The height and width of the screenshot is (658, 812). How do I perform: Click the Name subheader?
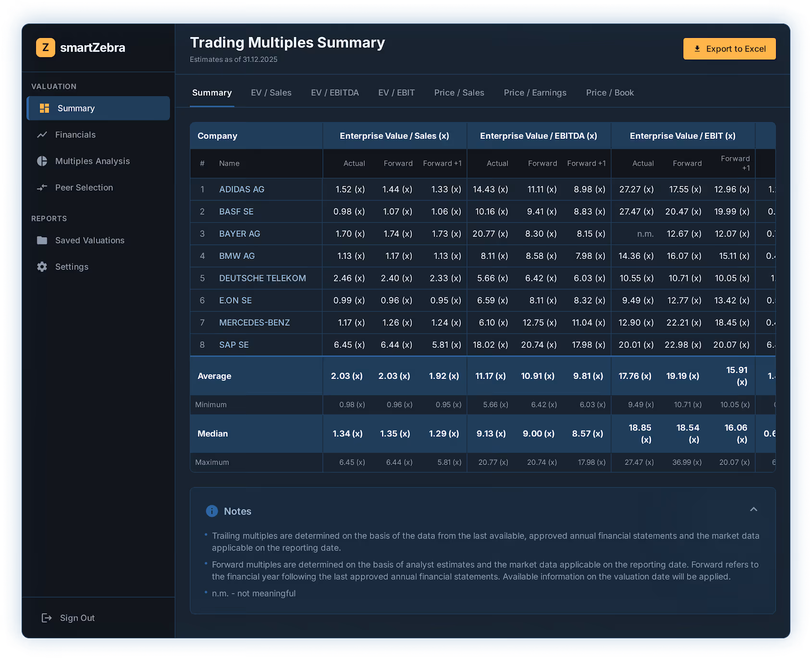pyautogui.click(x=229, y=163)
